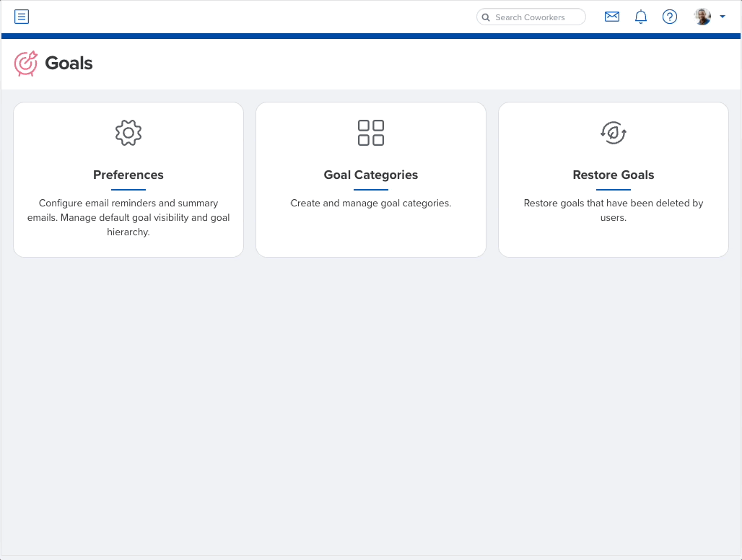This screenshot has height=560, width=742.
Task: Click the Goals page heading
Action: pos(69,64)
